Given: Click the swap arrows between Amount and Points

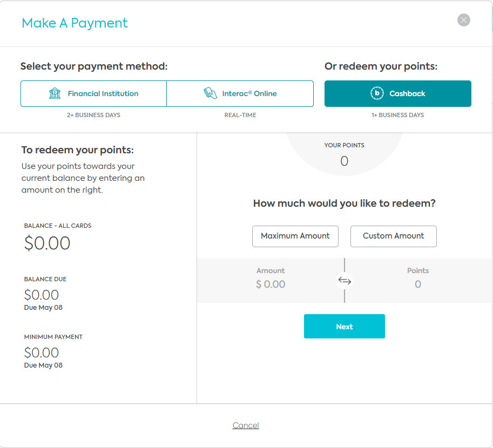Looking at the screenshot, I should pos(345,281).
